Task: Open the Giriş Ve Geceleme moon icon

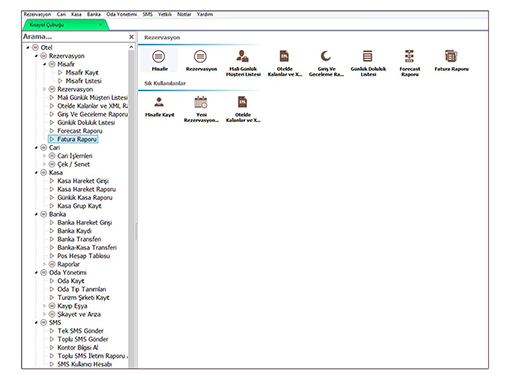Action: pos(326,56)
